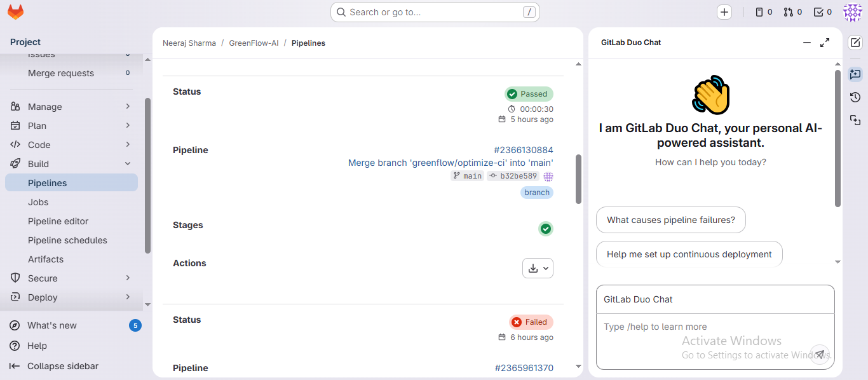Open the download artifacts dropdown

[x=538, y=268]
